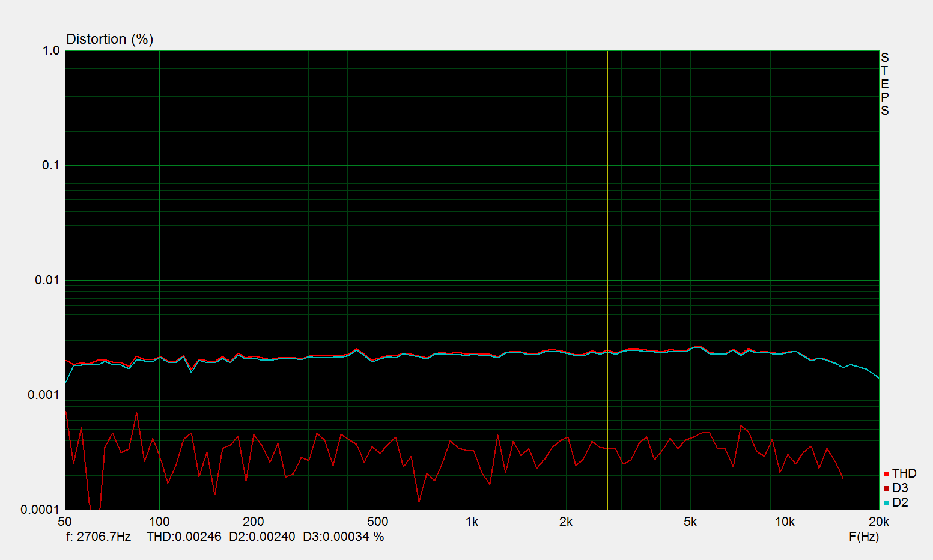Click the 1.0 y-axis label
This screenshot has width=933, height=560.
coord(51,50)
